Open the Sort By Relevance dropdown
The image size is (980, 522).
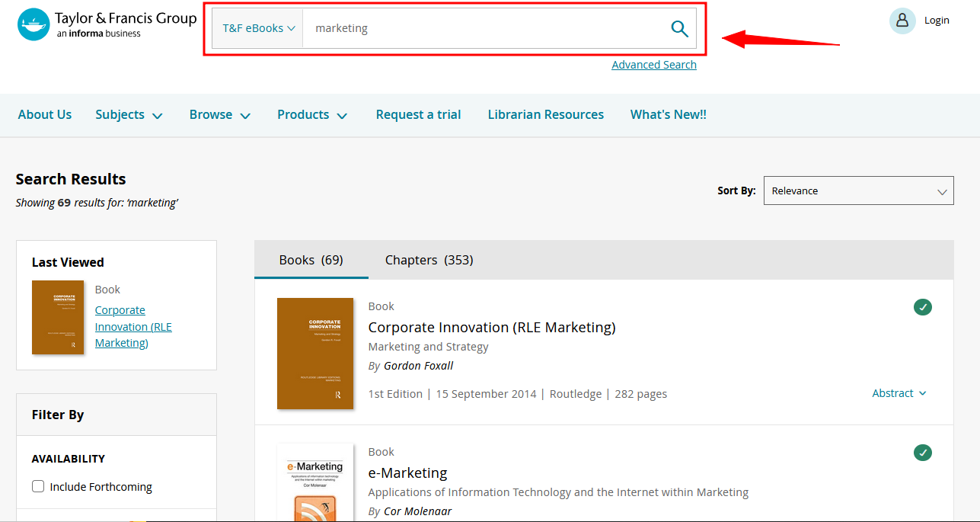click(858, 191)
